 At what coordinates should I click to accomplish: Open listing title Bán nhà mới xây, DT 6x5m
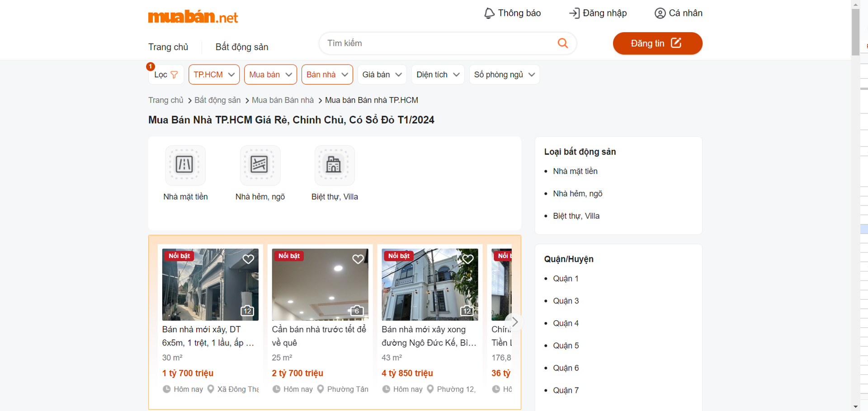pos(208,336)
